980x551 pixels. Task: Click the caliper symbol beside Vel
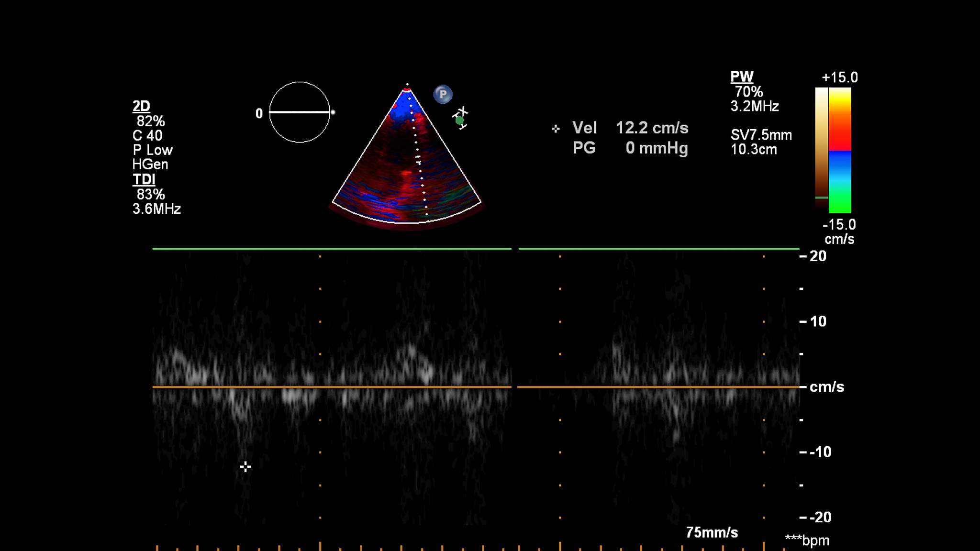(556, 129)
